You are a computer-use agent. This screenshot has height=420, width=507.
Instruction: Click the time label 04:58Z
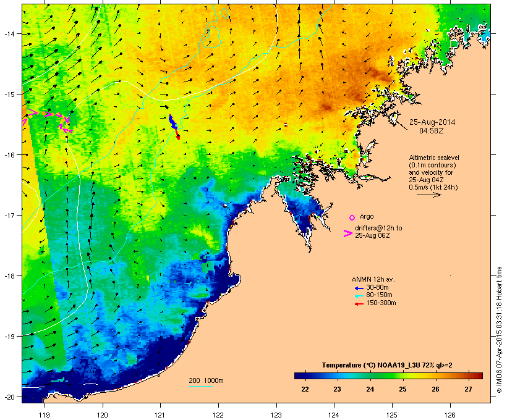[432, 130]
